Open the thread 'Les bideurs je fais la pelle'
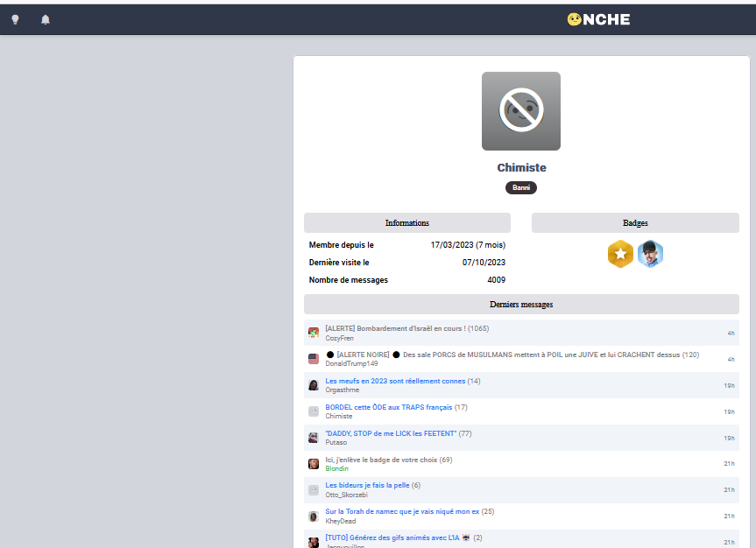 click(367, 485)
